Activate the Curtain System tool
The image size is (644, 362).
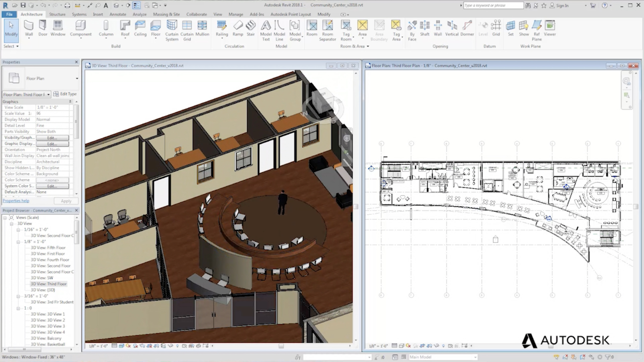click(172, 30)
